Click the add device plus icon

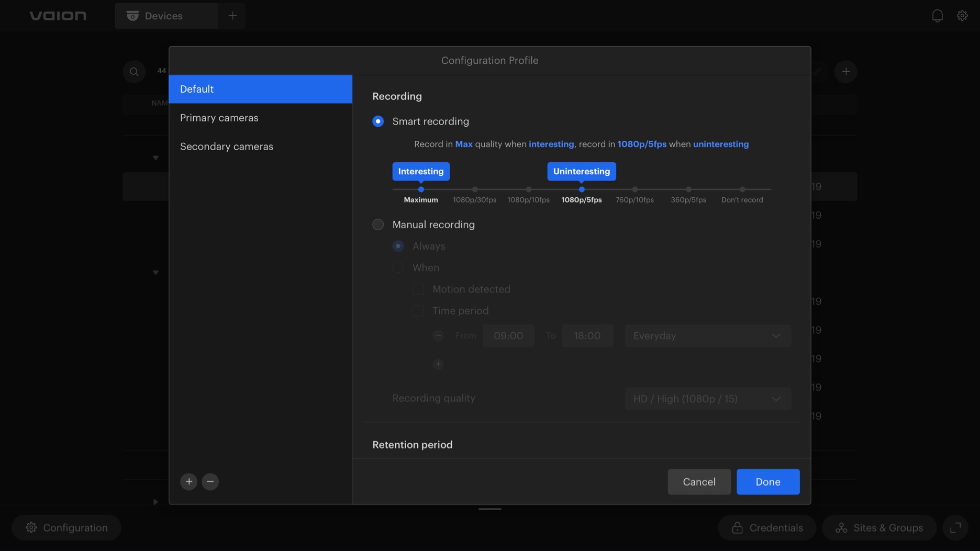(x=846, y=72)
